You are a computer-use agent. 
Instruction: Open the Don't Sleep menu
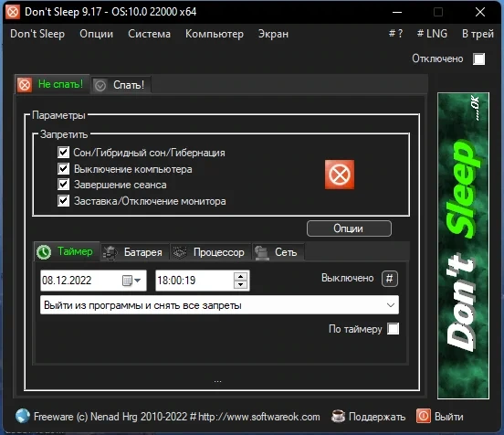coord(37,34)
